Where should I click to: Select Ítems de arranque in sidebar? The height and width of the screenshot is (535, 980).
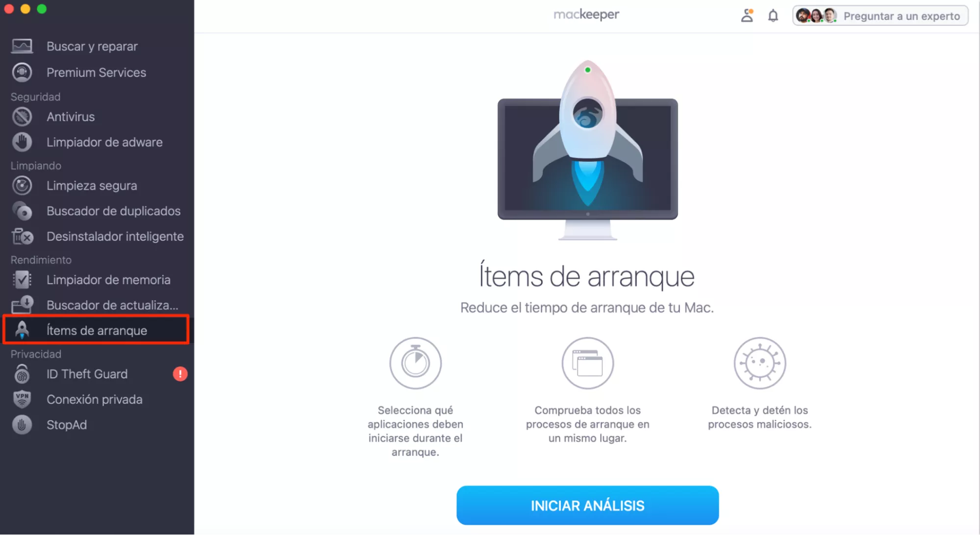point(96,330)
